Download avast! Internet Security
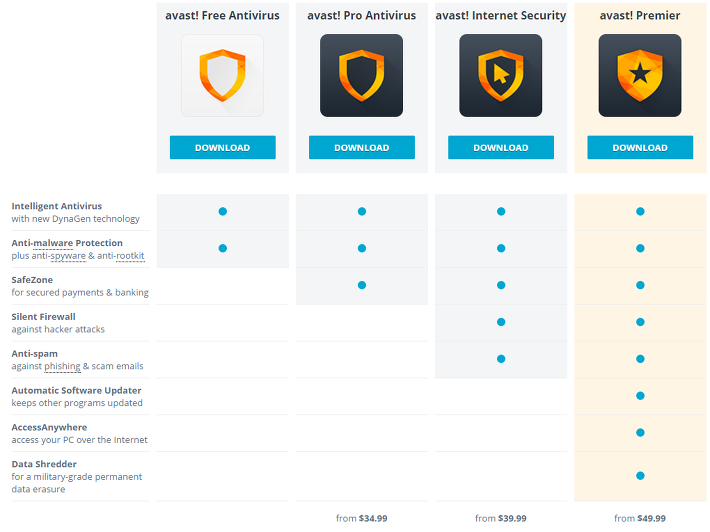 pyautogui.click(x=501, y=148)
